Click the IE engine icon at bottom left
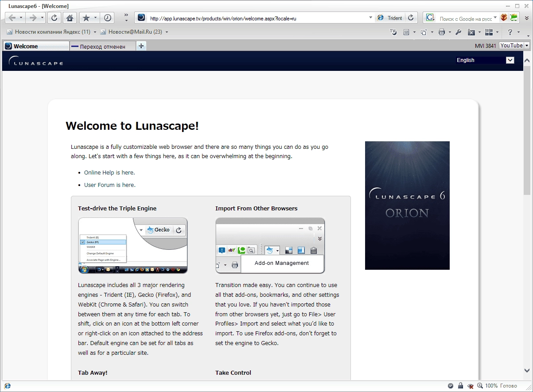 (8, 386)
